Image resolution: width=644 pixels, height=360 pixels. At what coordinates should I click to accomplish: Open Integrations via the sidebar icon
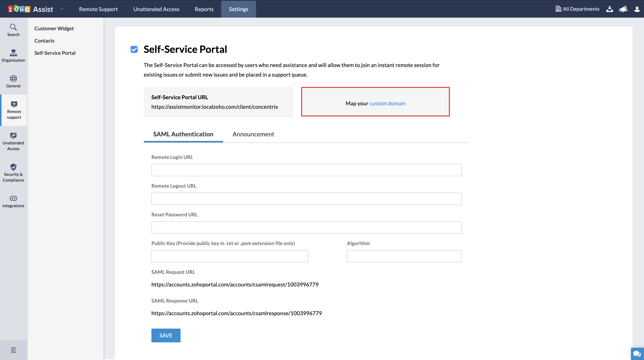tap(13, 201)
